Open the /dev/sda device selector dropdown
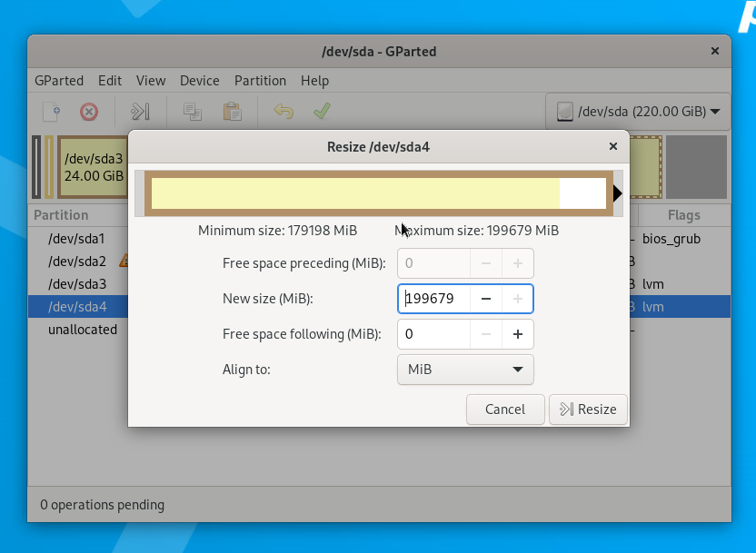The height and width of the screenshot is (553, 756). point(638,112)
